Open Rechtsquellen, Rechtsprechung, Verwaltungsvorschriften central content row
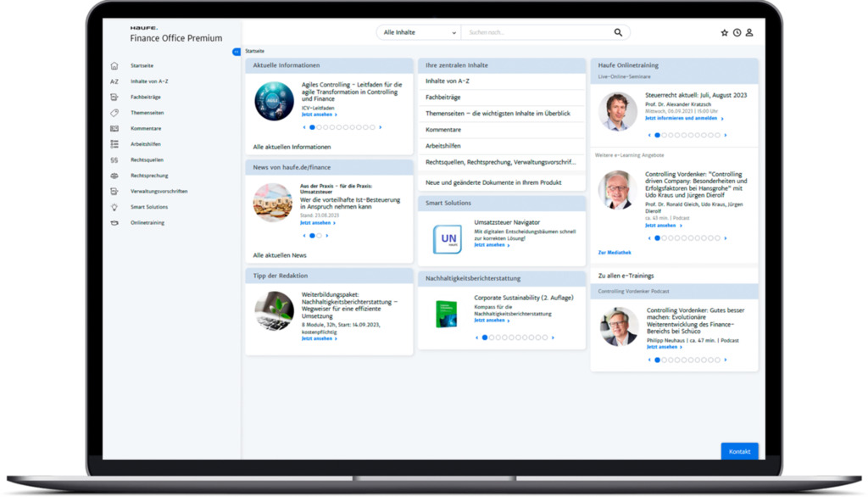 tap(501, 162)
